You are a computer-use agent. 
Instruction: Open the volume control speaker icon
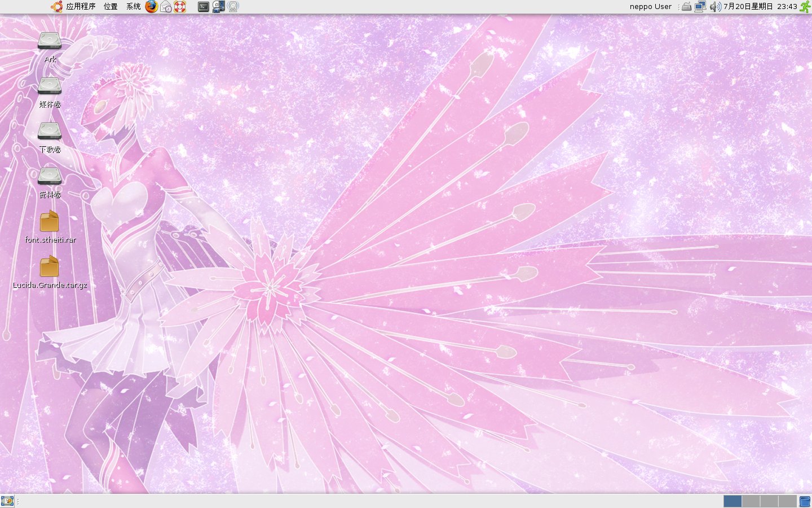(x=715, y=7)
